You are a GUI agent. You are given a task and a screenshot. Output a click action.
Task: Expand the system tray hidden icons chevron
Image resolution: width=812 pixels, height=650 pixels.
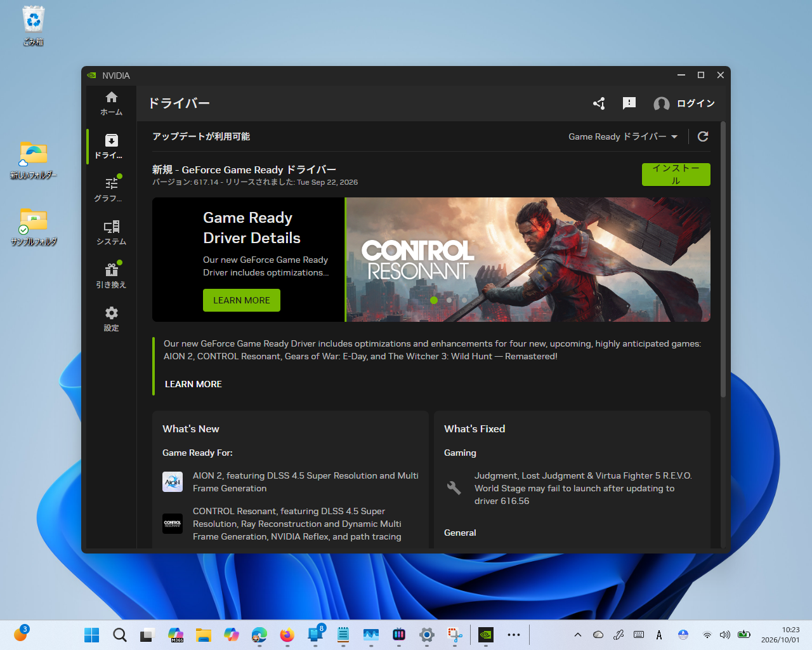click(x=578, y=635)
